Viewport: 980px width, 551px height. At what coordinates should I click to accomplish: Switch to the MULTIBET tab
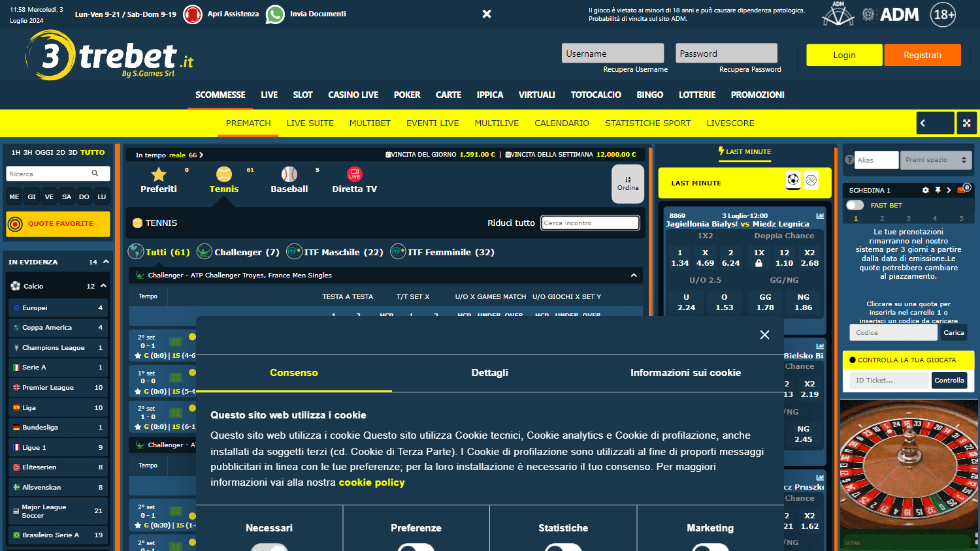point(370,123)
